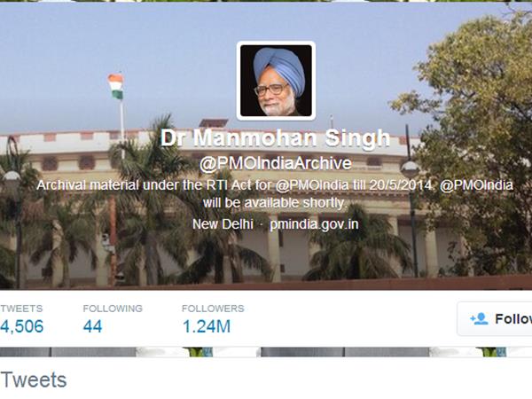Viewport: 532px width, 399px height.
Task: Click the Follow button
Action: (x=495, y=319)
